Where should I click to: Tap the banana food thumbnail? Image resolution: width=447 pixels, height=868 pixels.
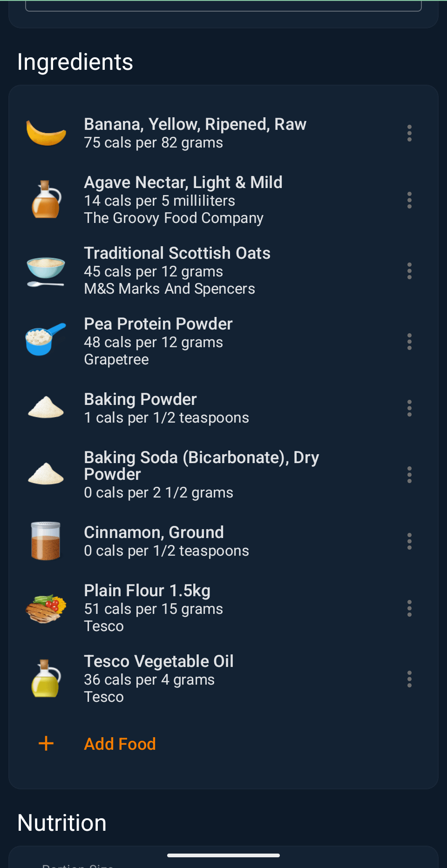[46, 133]
